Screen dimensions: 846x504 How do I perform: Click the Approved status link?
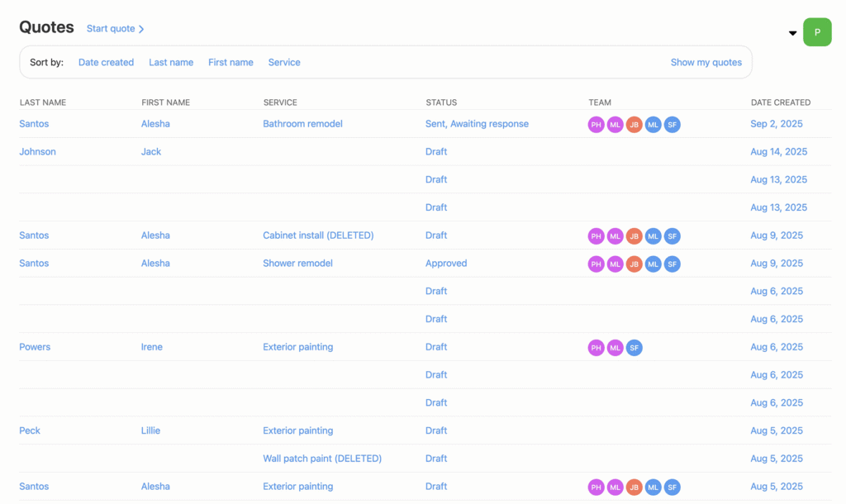[x=446, y=264]
